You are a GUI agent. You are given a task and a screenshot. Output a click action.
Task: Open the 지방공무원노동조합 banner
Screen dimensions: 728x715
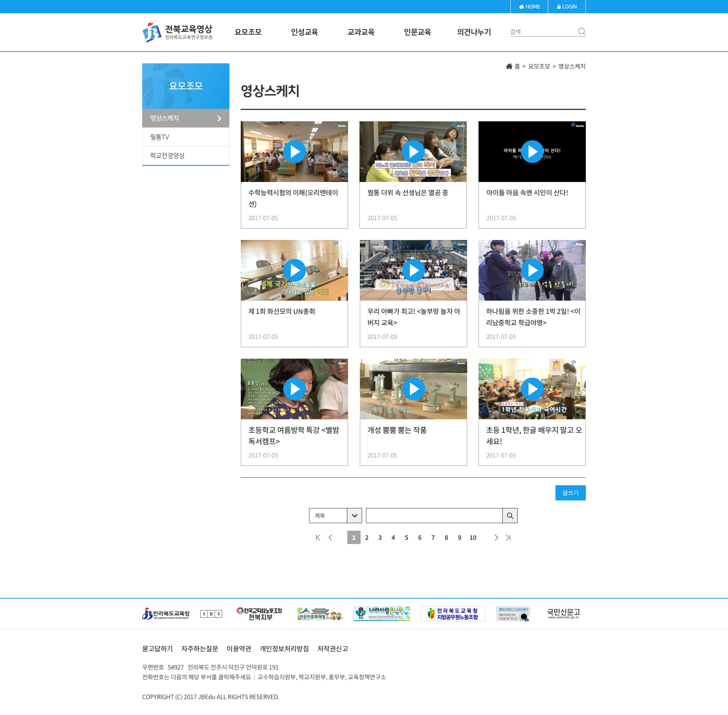pyautogui.click(x=453, y=614)
